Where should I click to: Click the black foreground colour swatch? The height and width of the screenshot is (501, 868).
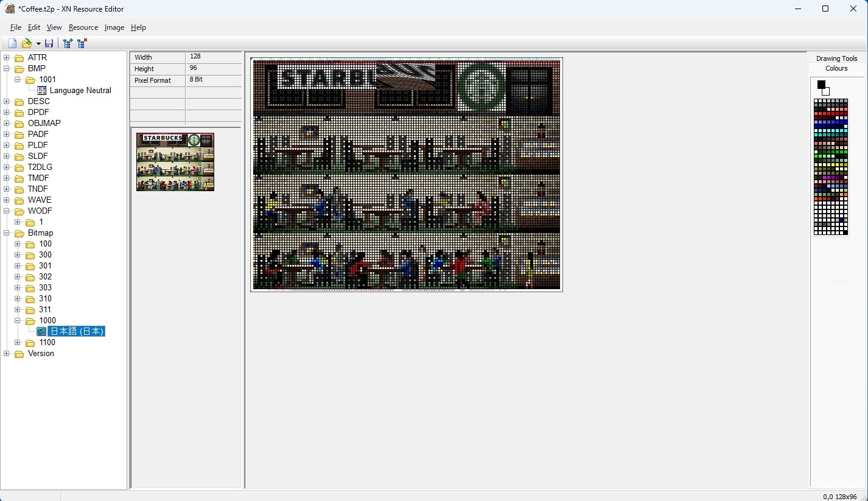click(x=821, y=84)
